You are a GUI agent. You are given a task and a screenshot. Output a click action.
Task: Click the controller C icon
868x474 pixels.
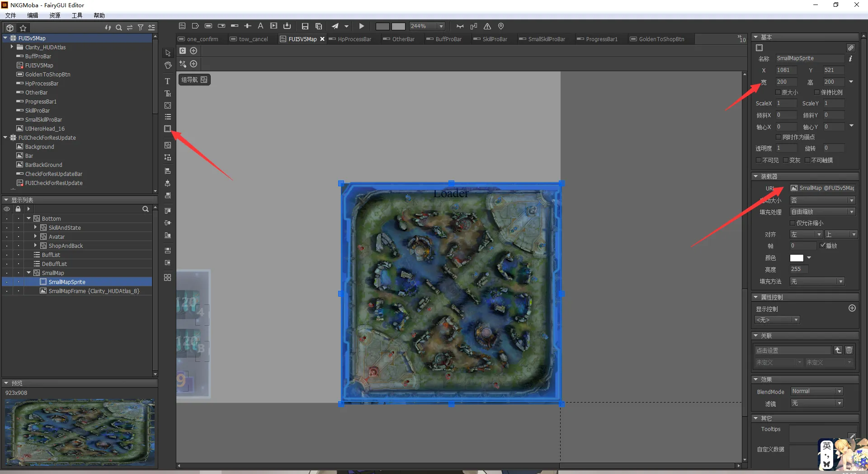[x=183, y=51]
